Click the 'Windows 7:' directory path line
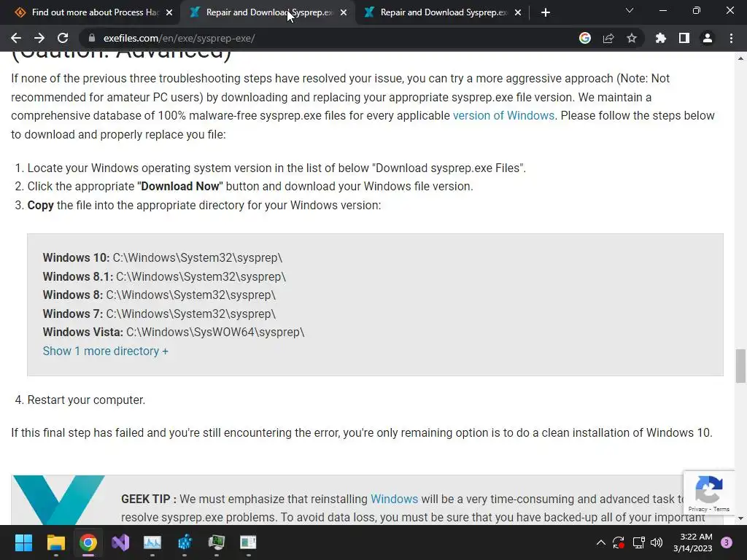This screenshot has width=747, height=560. tap(159, 314)
